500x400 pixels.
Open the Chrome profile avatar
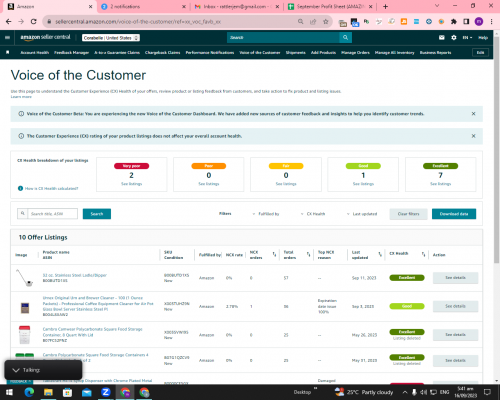tap(479, 22)
